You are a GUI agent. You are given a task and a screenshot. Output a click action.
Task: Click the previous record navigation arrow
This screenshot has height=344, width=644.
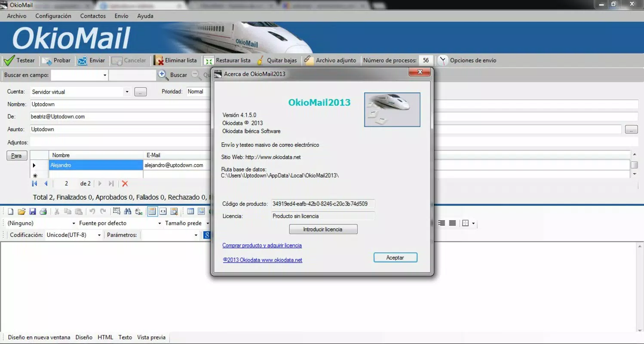tap(46, 184)
